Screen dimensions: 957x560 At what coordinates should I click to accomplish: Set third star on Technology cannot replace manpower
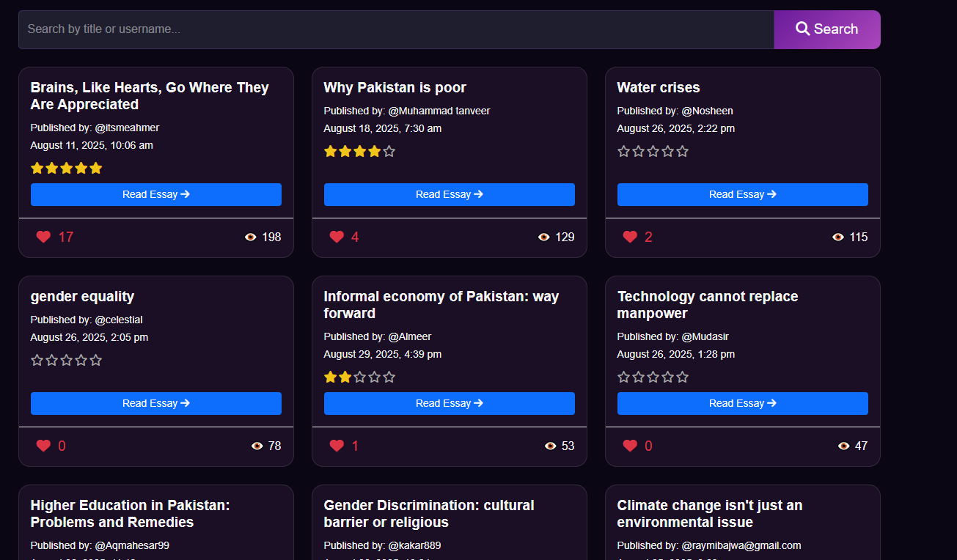click(653, 377)
